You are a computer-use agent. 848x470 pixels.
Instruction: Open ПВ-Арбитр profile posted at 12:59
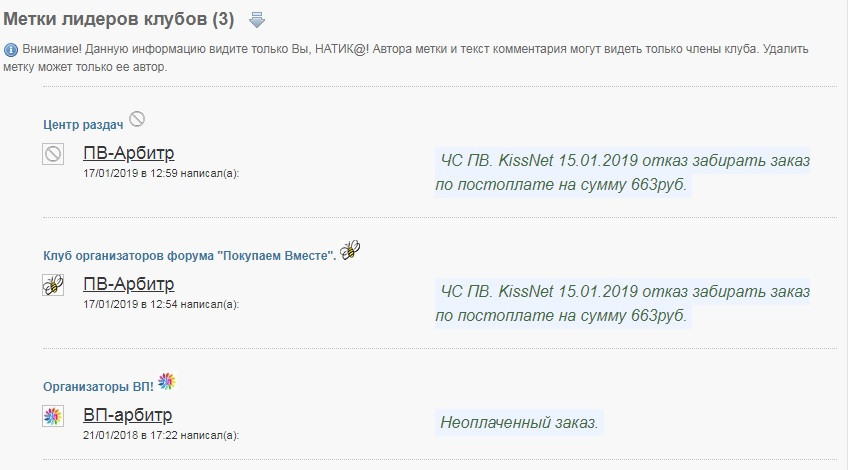click(x=129, y=153)
